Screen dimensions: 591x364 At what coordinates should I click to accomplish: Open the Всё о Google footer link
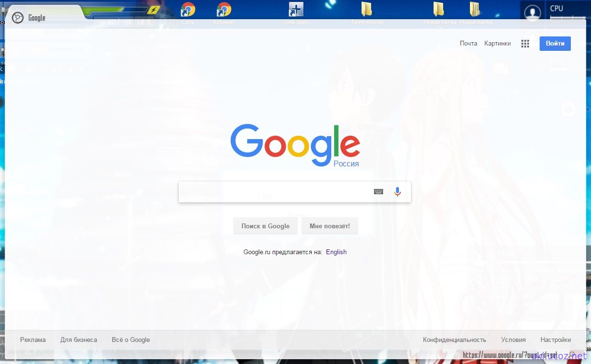point(131,340)
